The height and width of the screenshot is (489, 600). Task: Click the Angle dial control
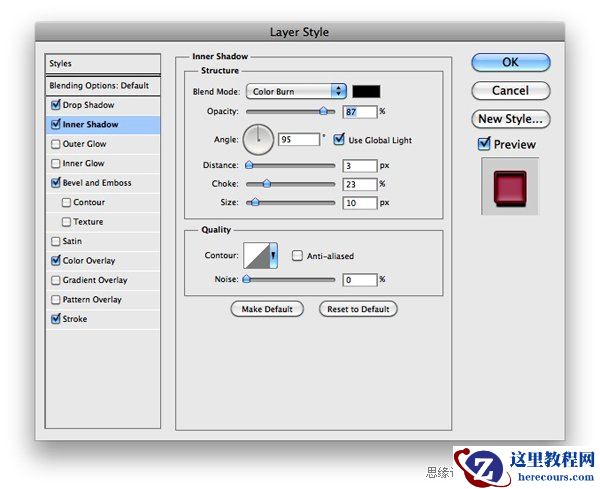(258, 139)
